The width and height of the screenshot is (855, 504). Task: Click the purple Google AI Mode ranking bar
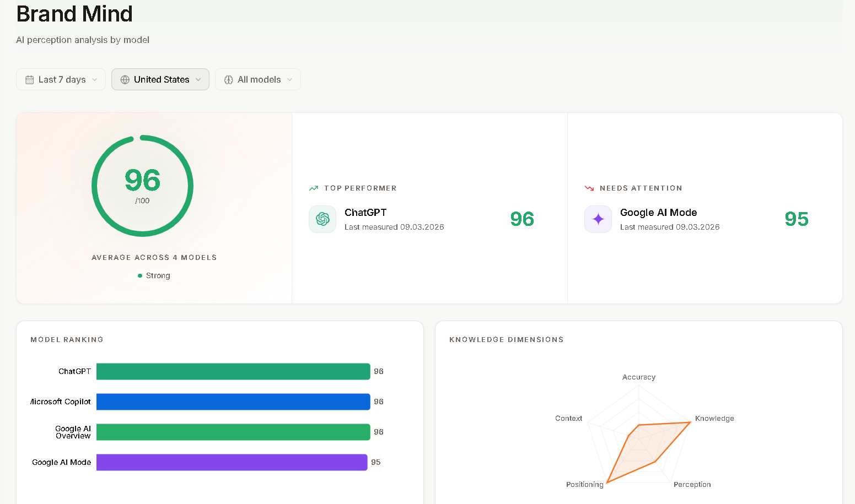point(232,462)
